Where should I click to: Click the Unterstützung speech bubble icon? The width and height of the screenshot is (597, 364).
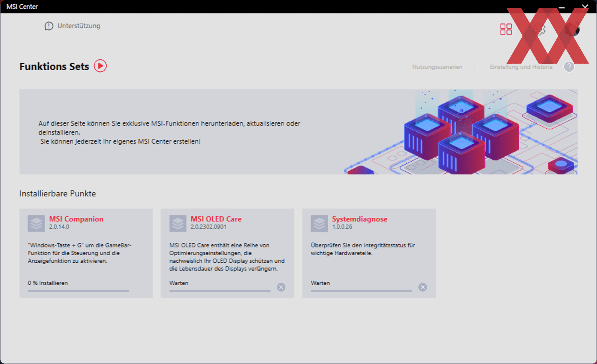[x=49, y=26]
